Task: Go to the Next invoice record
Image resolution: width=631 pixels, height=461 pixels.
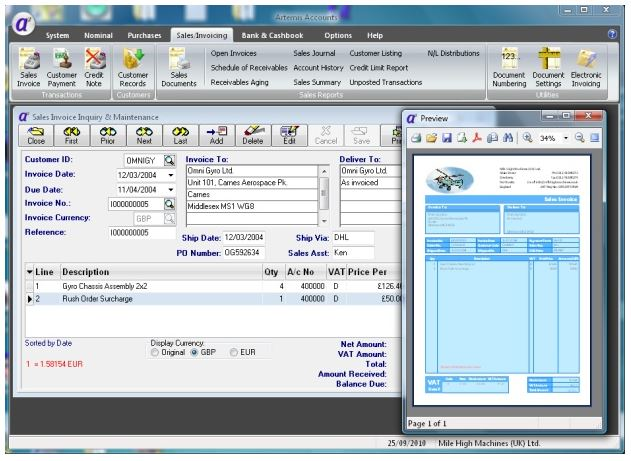Action: coord(144,136)
